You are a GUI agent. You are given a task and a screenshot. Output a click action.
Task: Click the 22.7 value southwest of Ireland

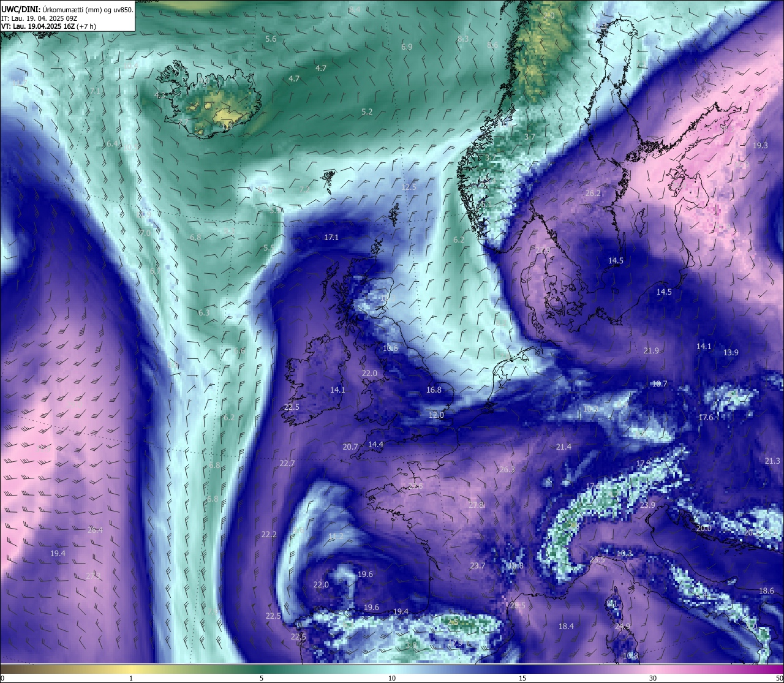pos(287,463)
